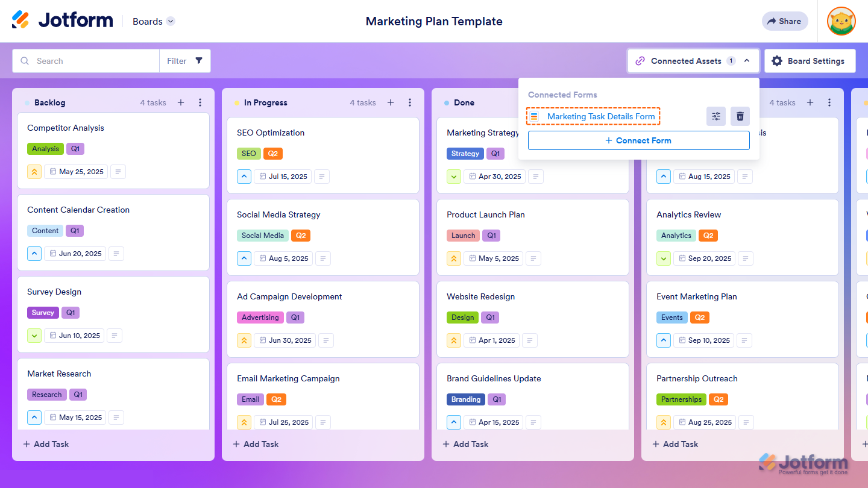Click the Search input field
868x488 pixels.
click(x=90, y=61)
